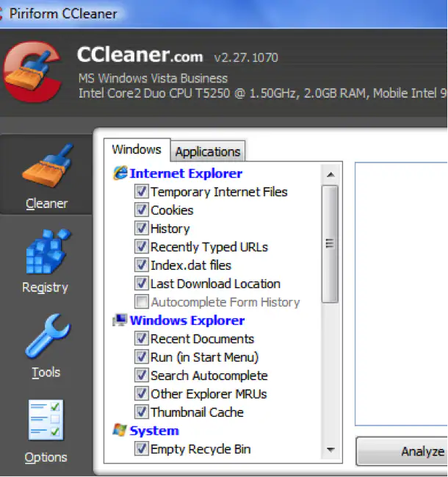Select the Windows Explorer heading text

pos(187,320)
